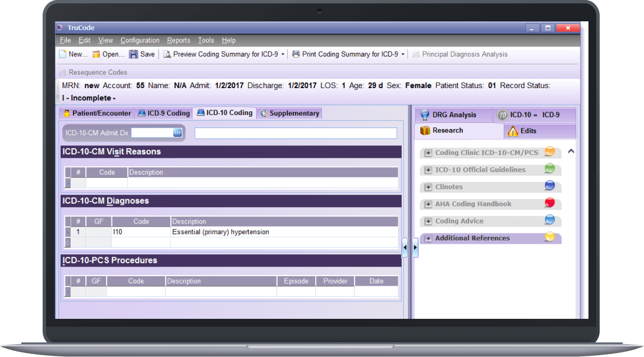Image resolution: width=644 pixels, height=357 pixels.
Task: Switch to the ICD-9 Coding tab
Action: (x=163, y=113)
